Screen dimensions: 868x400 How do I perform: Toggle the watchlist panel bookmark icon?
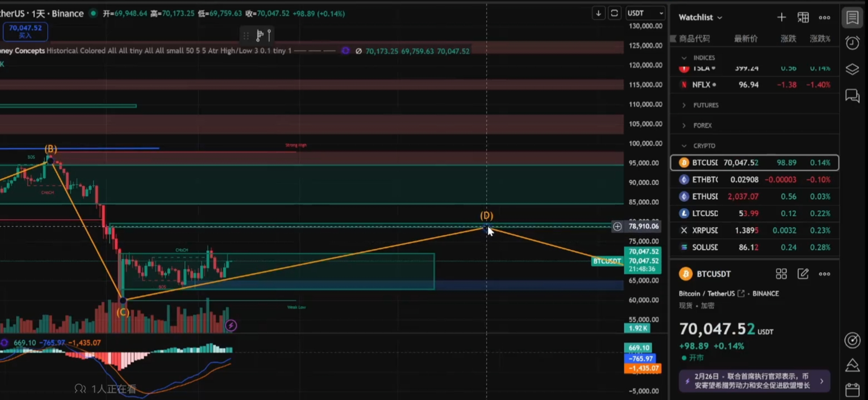click(x=852, y=17)
